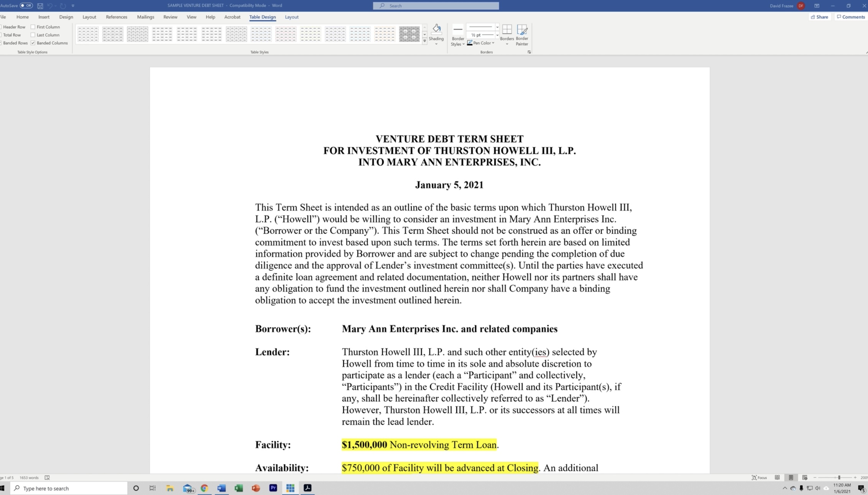Open Customize Quick Access Toolbar dropdown
868x495 pixels.
tap(73, 6)
